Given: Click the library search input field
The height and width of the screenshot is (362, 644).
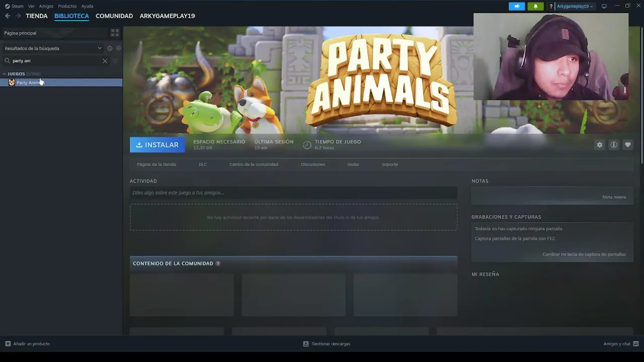Looking at the screenshot, I should 56,61.
